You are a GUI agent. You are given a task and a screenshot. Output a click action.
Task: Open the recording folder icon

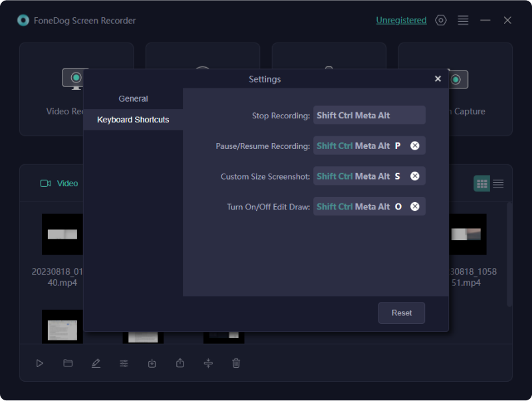pyautogui.click(x=68, y=363)
